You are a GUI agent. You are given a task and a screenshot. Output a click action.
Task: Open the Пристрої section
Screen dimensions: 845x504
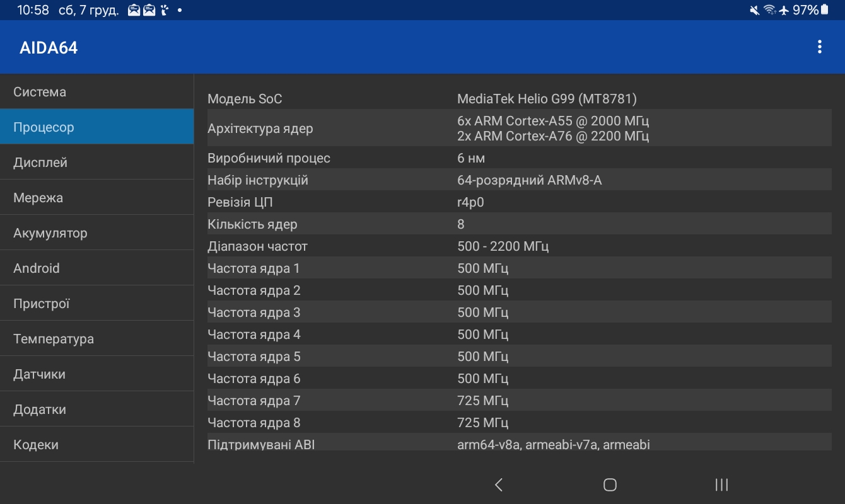point(97,303)
